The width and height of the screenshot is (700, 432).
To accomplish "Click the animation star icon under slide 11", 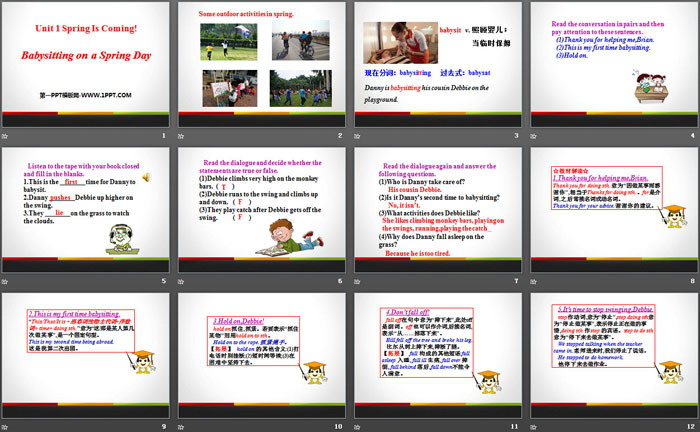I will [x=357, y=427].
